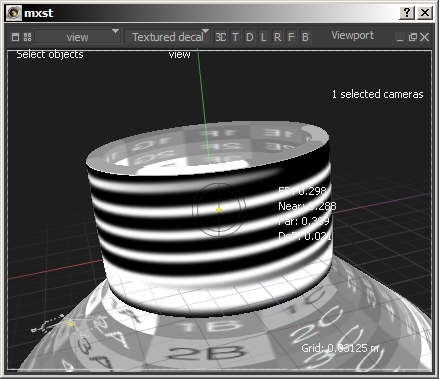Close the mxst window
Viewport: 439px width, 379px height.
(x=425, y=13)
